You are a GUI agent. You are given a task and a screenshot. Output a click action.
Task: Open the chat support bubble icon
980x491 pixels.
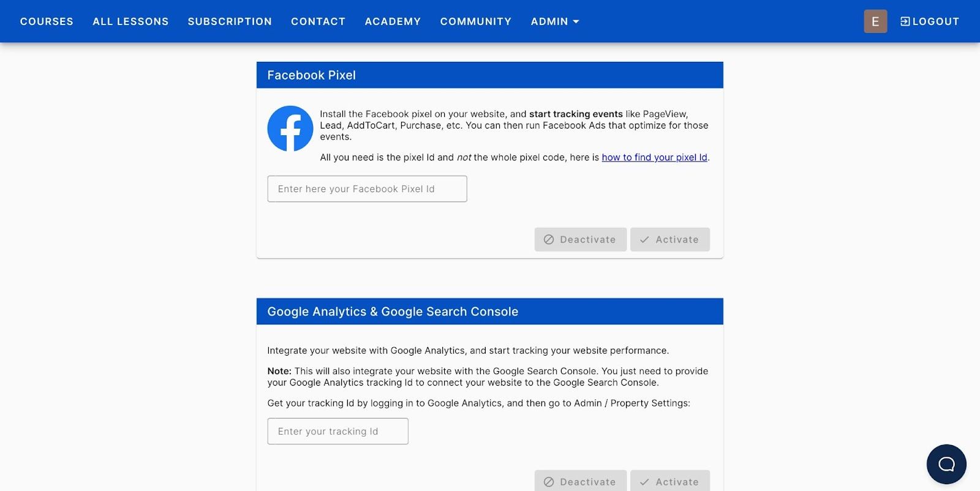tap(946, 464)
